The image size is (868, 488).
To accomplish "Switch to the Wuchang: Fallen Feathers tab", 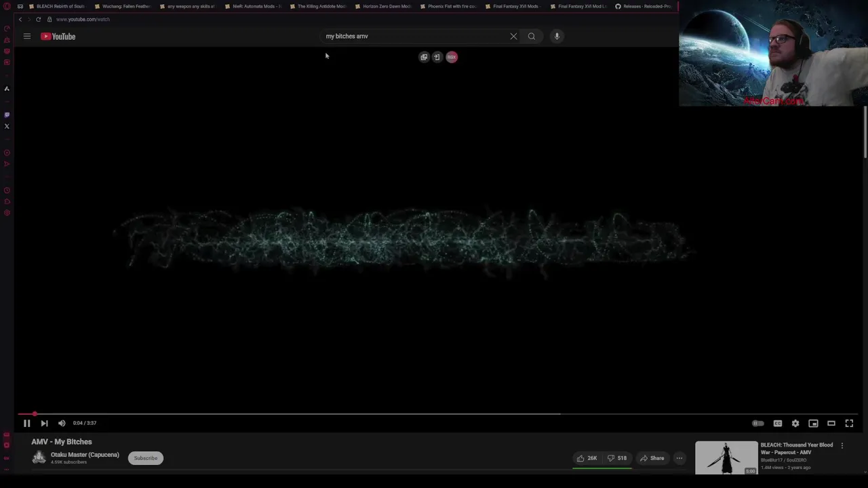I will point(122,6).
